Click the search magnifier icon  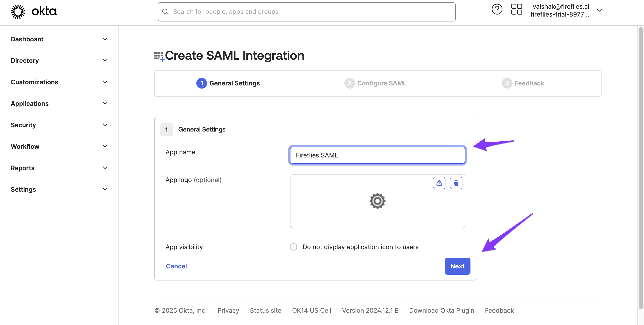pos(165,12)
